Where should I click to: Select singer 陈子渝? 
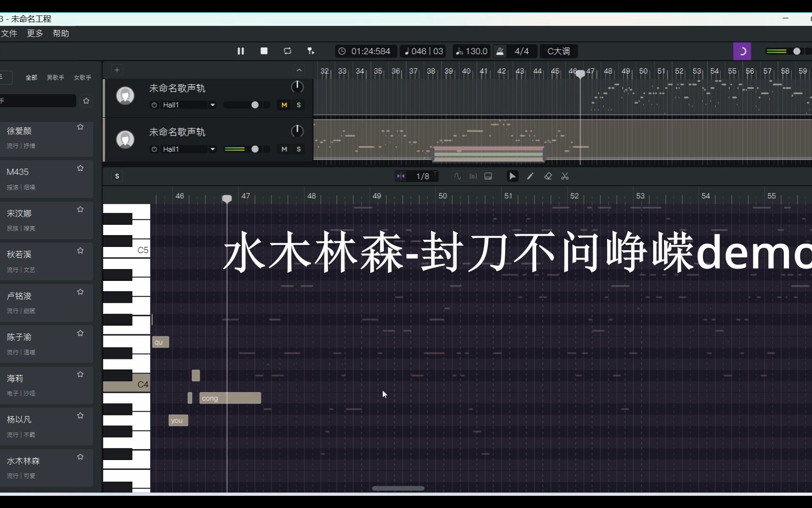(x=46, y=344)
